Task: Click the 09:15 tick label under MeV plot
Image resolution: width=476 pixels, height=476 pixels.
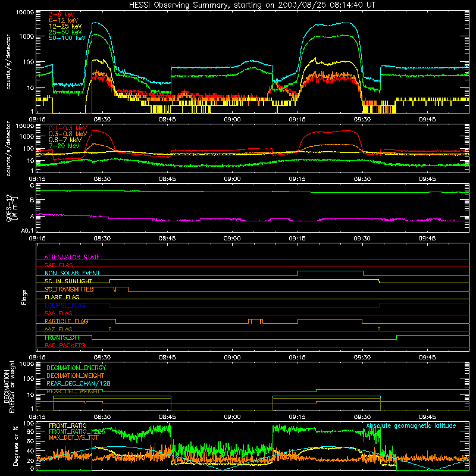Action: pos(297,179)
